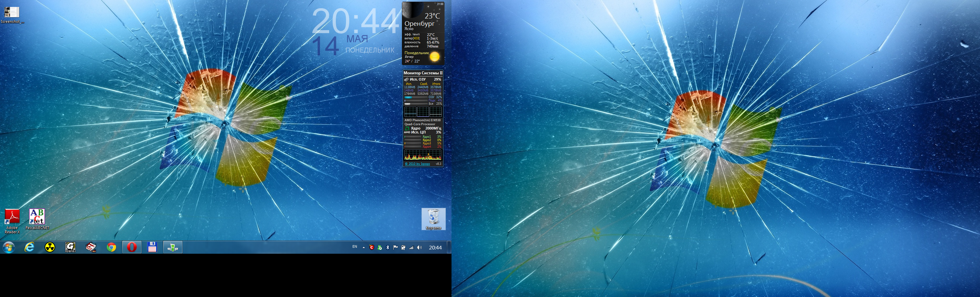Click the Show desktop strip on the taskbar
Image resolution: width=980 pixels, height=297 pixels.
click(x=449, y=247)
